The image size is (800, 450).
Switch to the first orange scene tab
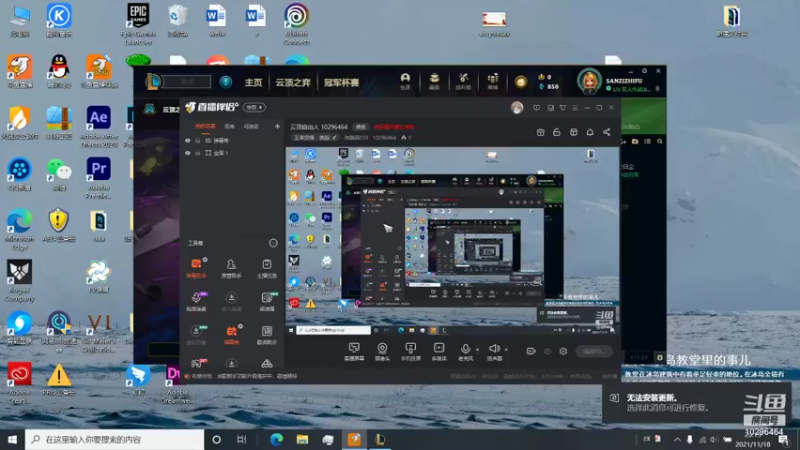coord(206,126)
